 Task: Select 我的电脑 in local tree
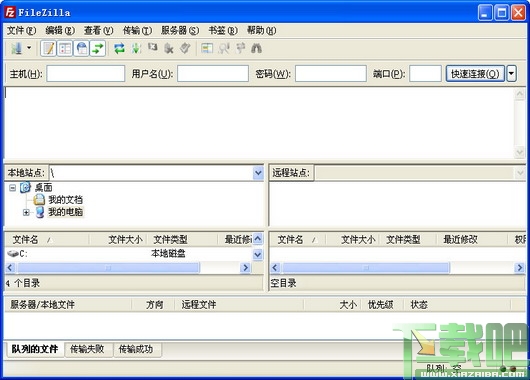65,212
